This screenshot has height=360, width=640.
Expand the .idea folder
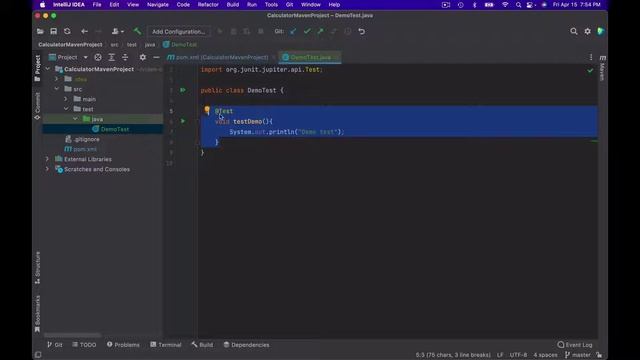click(57, 79)
